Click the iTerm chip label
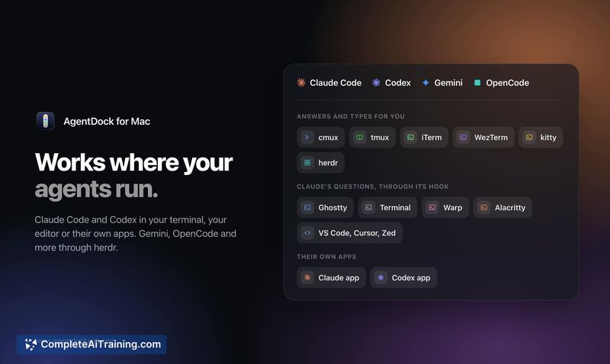The width and height of the screenshot is (610, 364). click(432, 138)
